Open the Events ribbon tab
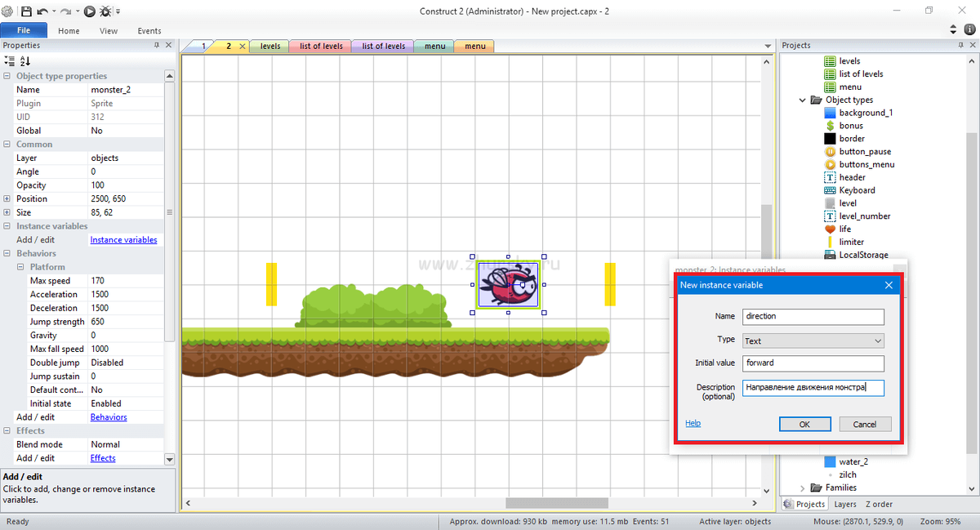 coord(149,30)
